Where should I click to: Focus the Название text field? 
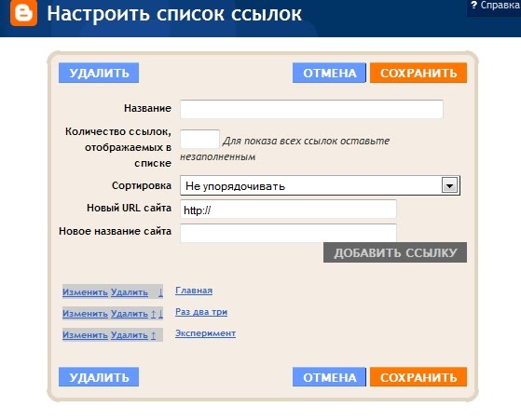click(311, 109)
